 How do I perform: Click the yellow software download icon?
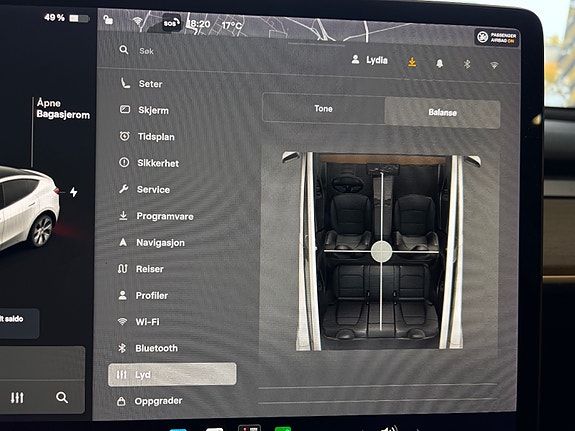412,62
